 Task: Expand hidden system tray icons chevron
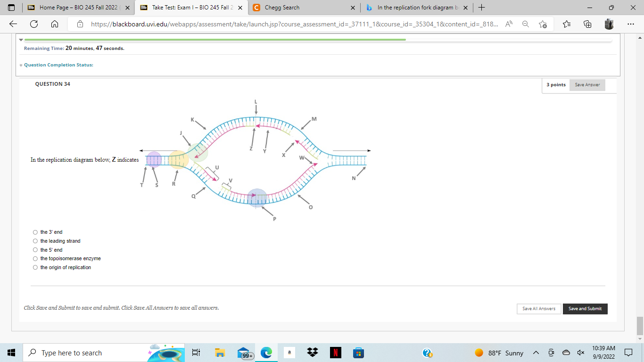click(535, 353)
